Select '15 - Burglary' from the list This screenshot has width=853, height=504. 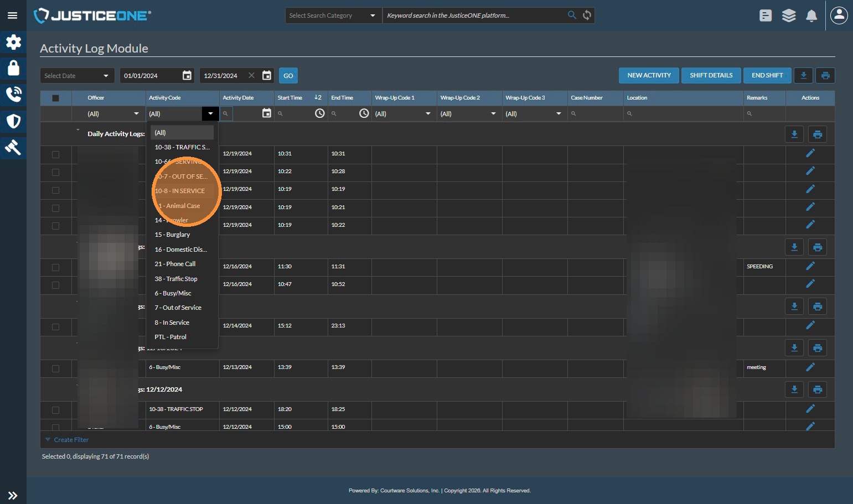(x=172, y=235)
